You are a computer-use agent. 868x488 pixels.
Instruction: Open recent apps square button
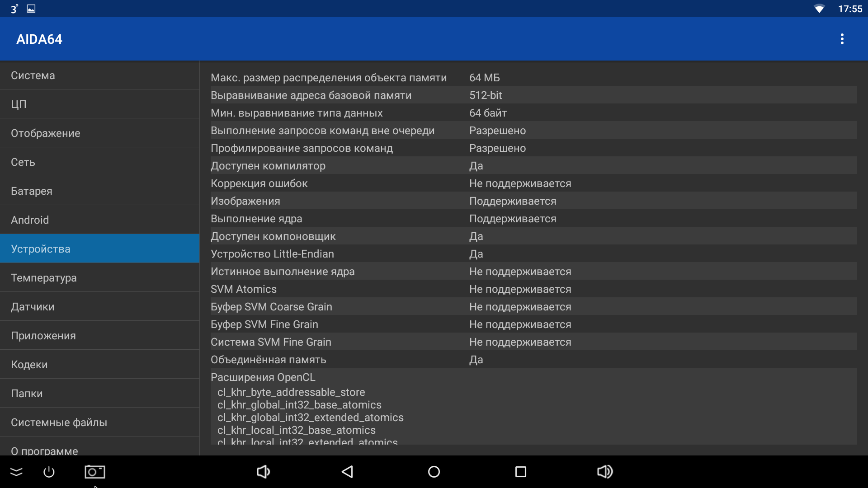coord(521,472)
